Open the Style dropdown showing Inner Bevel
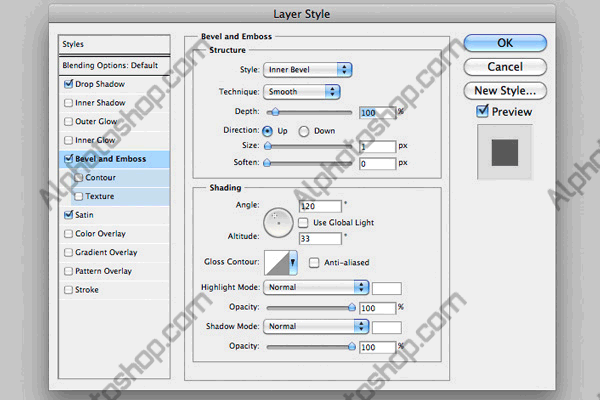Viewport: 600px width, 400px height. (x=308, y=70)
